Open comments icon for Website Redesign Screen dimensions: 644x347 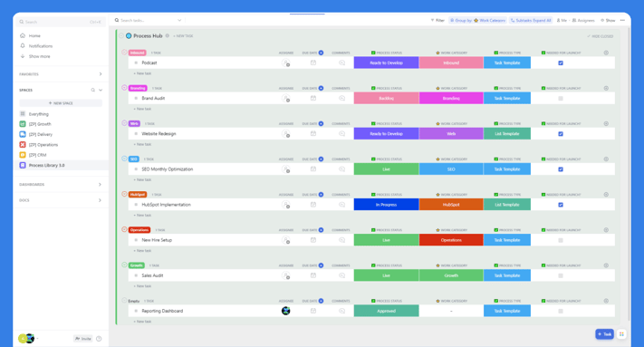(x=341, y=134)
